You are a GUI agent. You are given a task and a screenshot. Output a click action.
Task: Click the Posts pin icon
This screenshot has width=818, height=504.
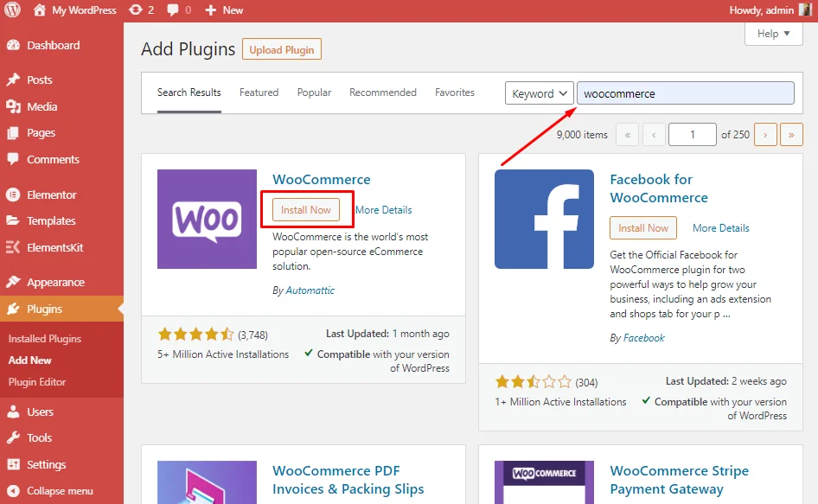pos(13,80)
